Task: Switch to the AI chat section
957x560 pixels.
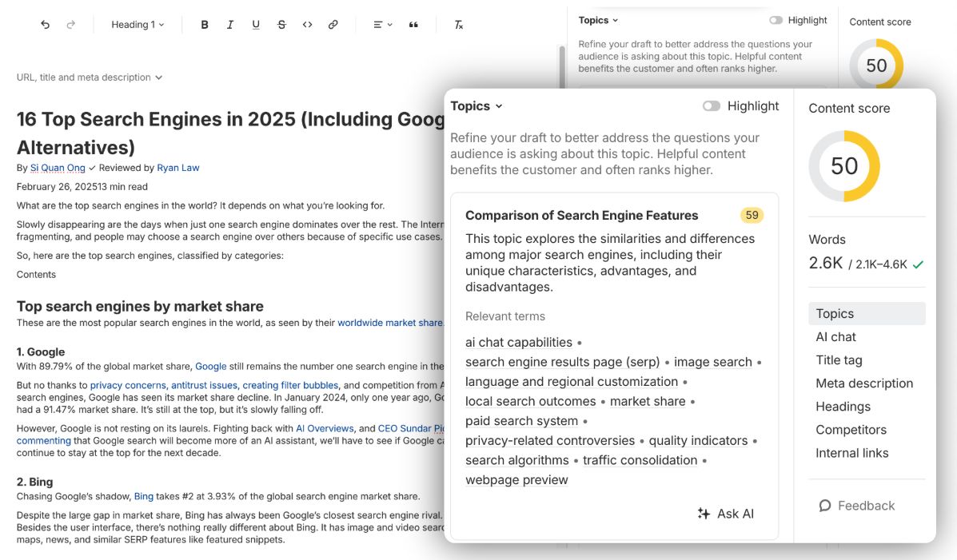Action: (x=835, y=336)
